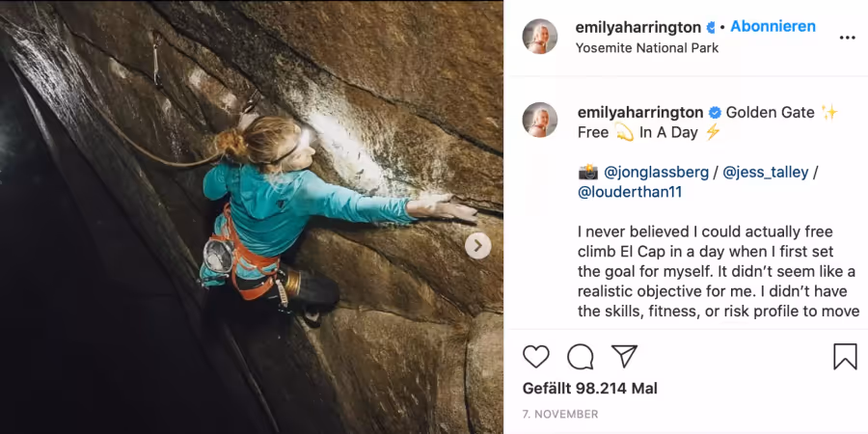868x434 pixels.
Task: Open the Yosemite National Park location
Action: (647, 48)
